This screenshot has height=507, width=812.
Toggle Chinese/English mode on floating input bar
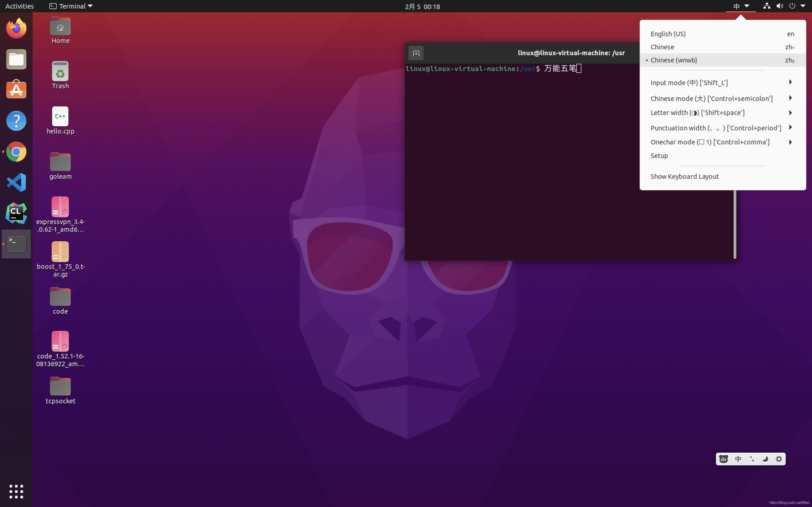pos(738,459)
